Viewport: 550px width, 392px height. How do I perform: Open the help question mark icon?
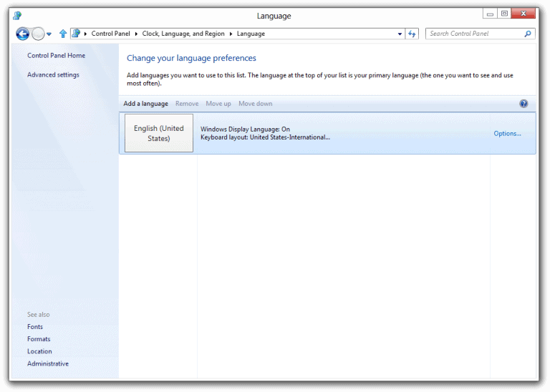coord(524,104)
